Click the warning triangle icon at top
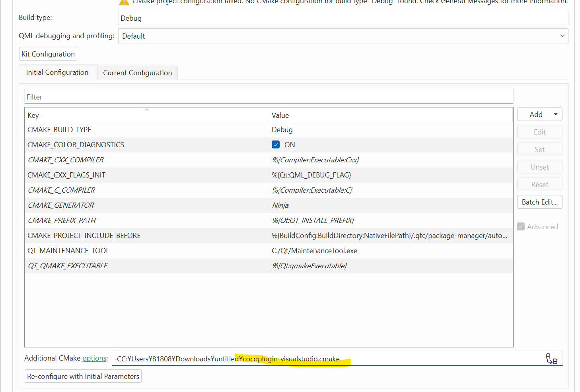 124,2
